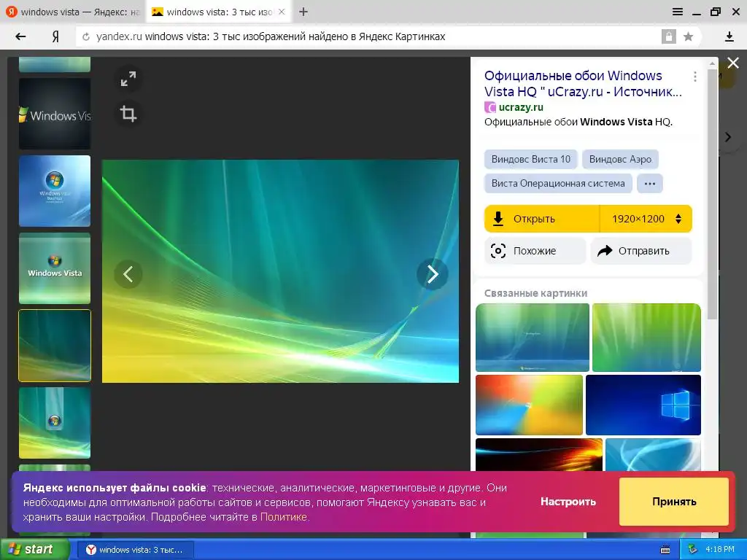Viewport: 747px width, 560px height.
Task: Click the keyboard icon in the taskbar
Action: pos(665,550)
